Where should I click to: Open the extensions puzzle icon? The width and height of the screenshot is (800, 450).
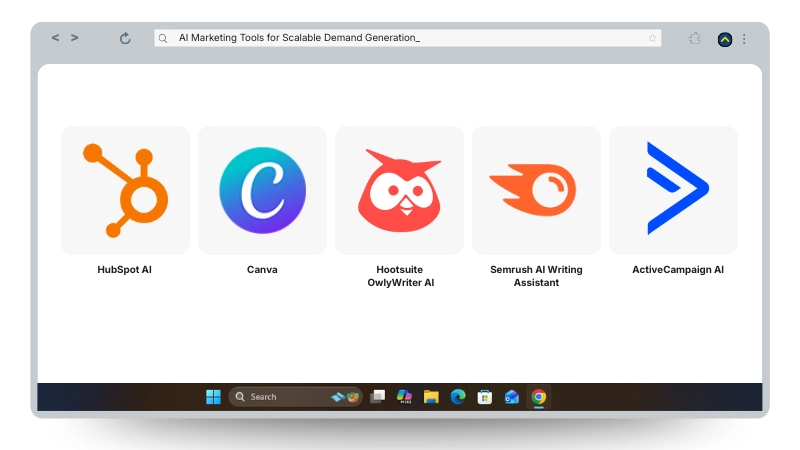coord(694,38)
